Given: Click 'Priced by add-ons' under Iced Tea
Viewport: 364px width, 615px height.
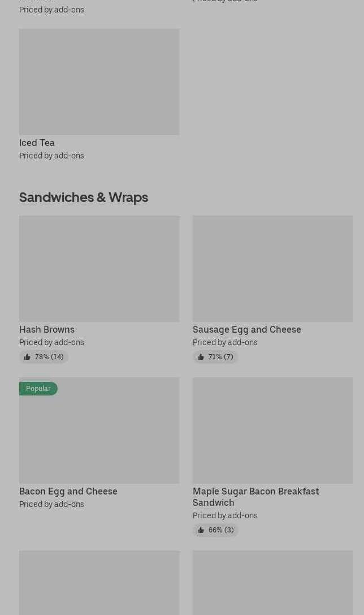Looking at the screenshot, I should 51,156.
